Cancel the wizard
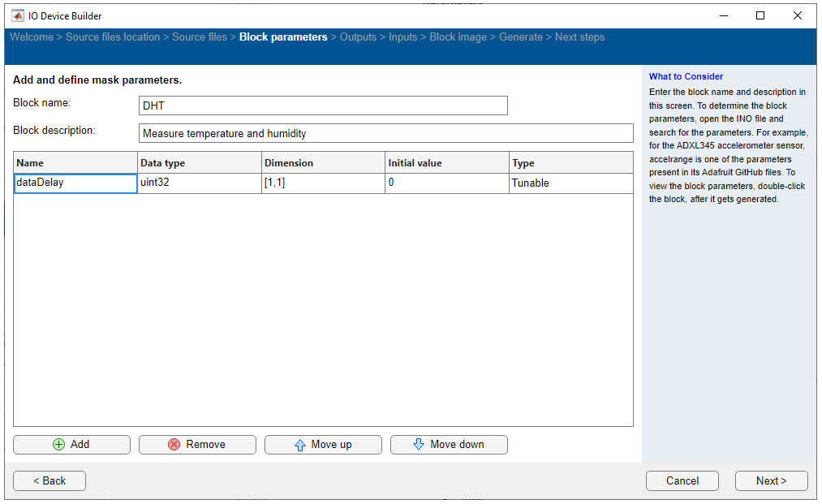 682,480
